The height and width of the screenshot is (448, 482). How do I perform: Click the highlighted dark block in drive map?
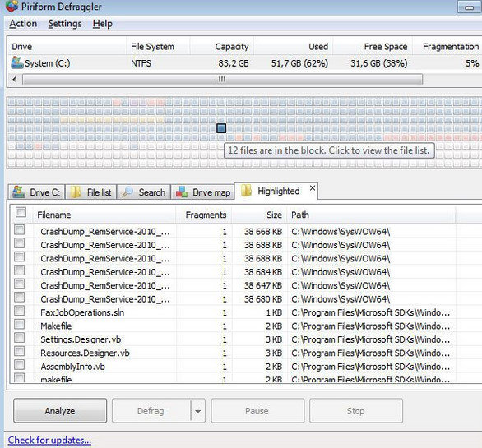coord(221,128)
